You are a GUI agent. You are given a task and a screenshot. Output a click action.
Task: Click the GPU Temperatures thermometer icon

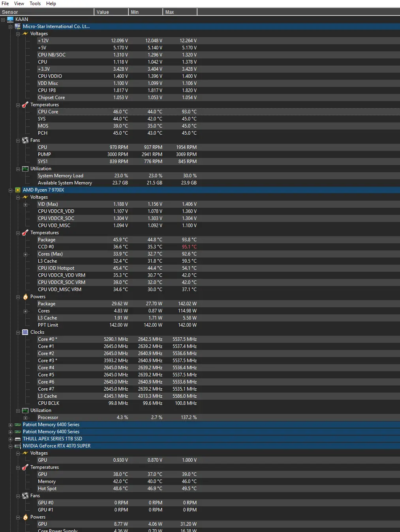pos(25,467)
